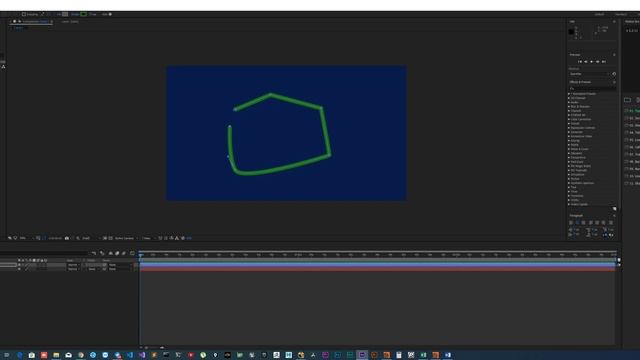Click the current time indicator on the ruler

[x=140, y=255]
